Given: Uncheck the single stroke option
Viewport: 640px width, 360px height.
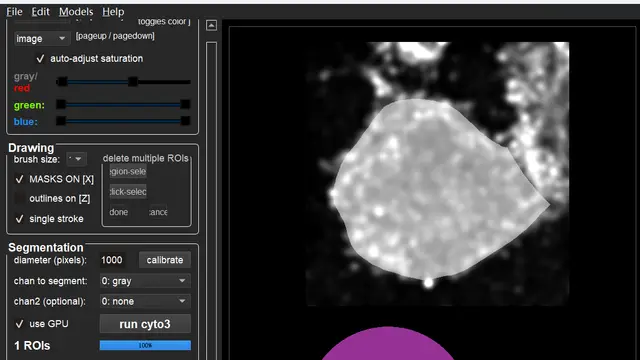Looking at the screenshot, I should point(19,219).
